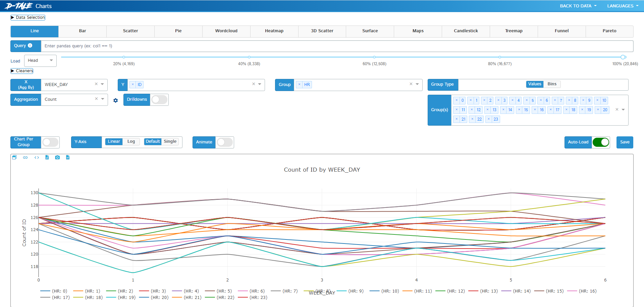Switch Group Type to Bins
This screenshot has width=644, height=307.
click(x=552, y=84)
